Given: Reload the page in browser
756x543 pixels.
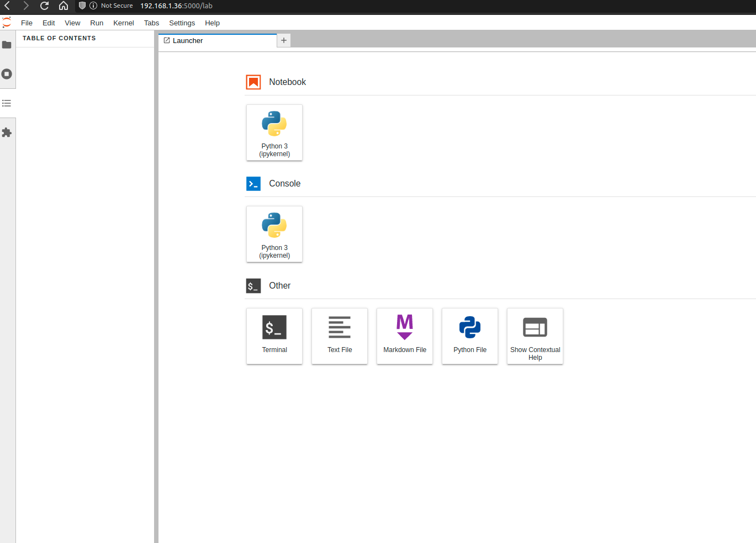Looking at the screenshot, I should [45, 6].
